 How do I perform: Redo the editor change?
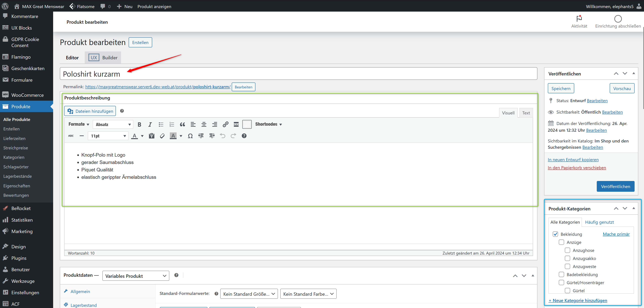(234, 136)
